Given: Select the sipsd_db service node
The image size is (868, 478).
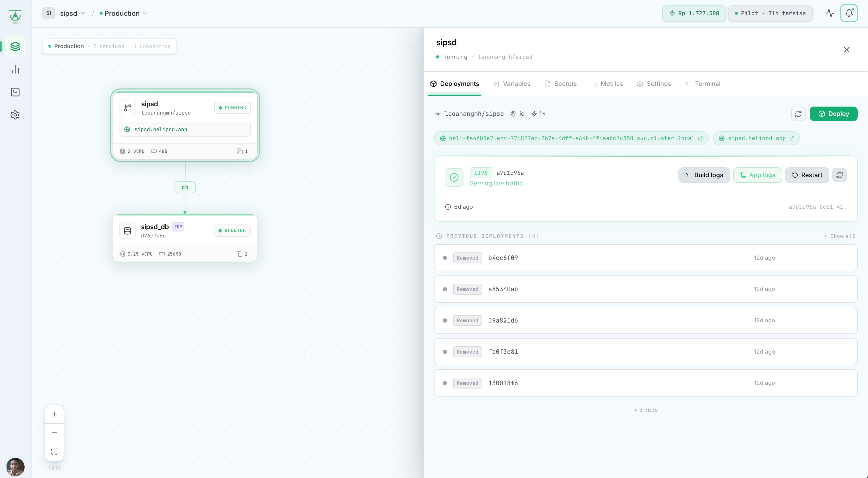Looking at the screenshot, I should click(x=185, y=238).
